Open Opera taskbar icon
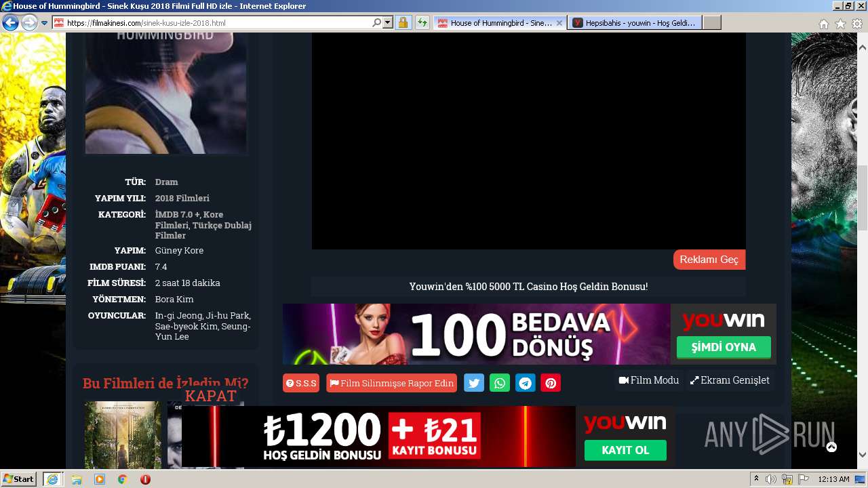The image size is (868, 488). 145,479
